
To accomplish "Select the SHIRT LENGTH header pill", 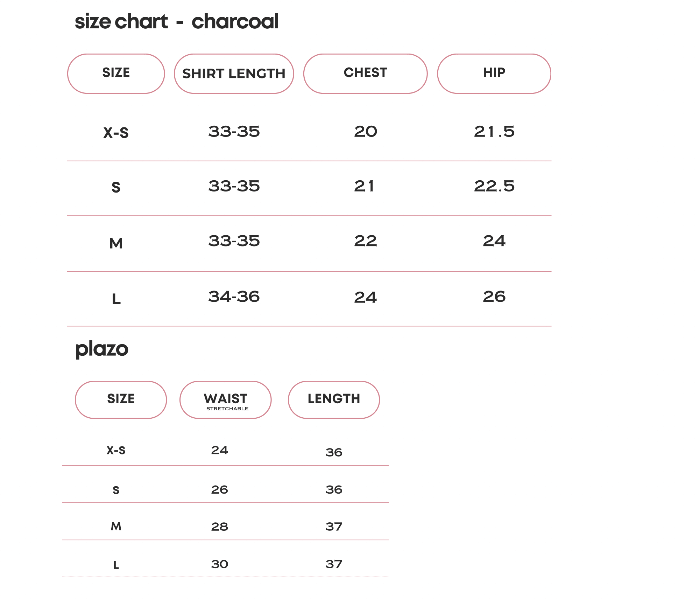I will [234, 74].
